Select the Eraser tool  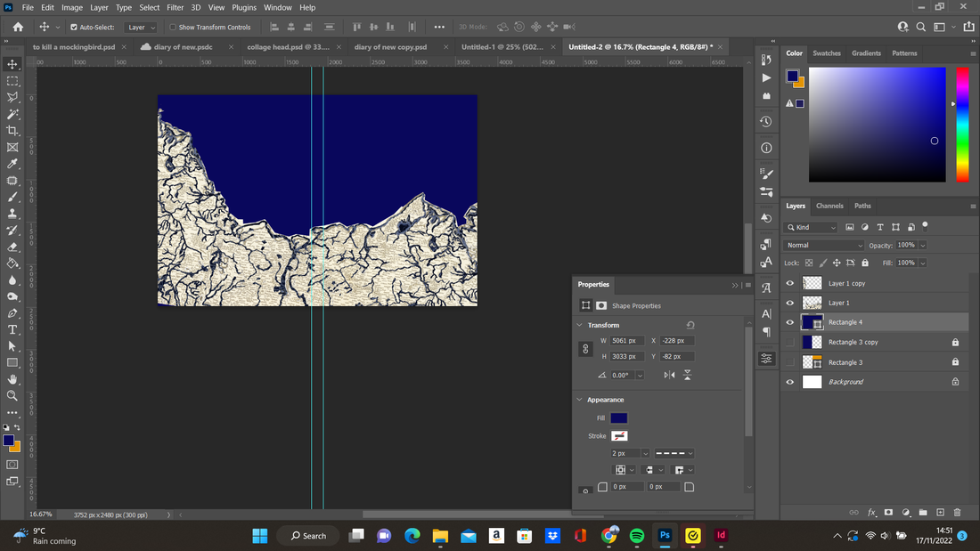[x=12, y=247]
